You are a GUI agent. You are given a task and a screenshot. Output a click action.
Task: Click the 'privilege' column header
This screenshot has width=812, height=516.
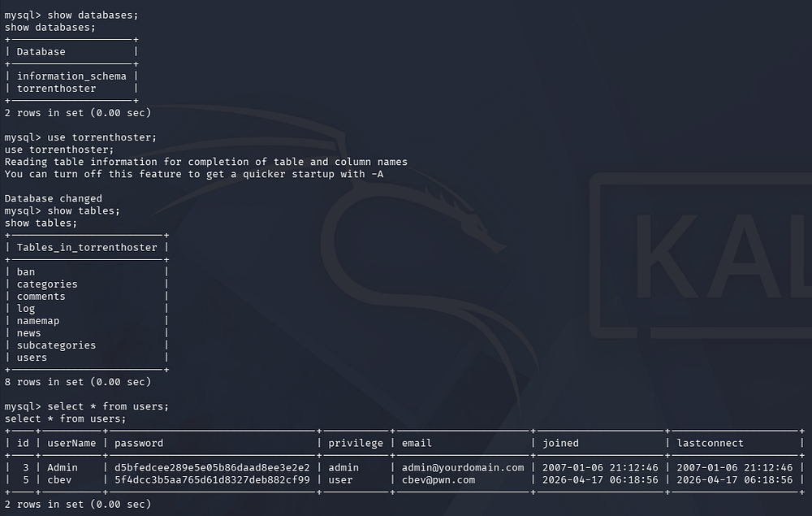coord(356,443)
